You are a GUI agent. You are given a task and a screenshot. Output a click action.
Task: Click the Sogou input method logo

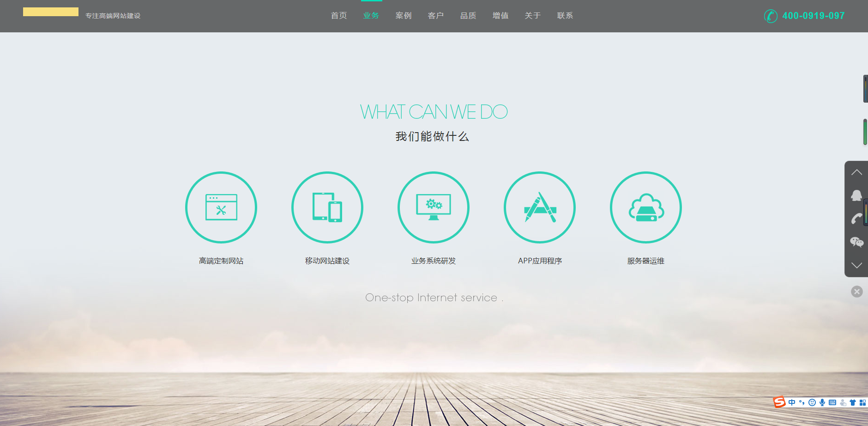(779, 402)
